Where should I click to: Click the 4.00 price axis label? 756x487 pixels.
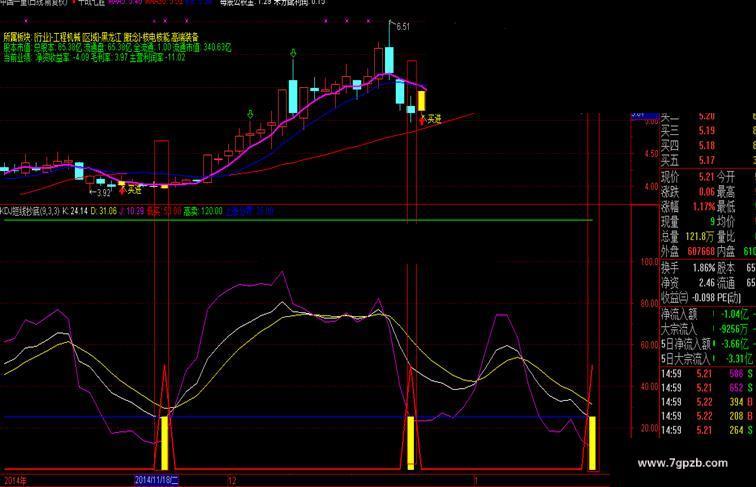point(651,186)
